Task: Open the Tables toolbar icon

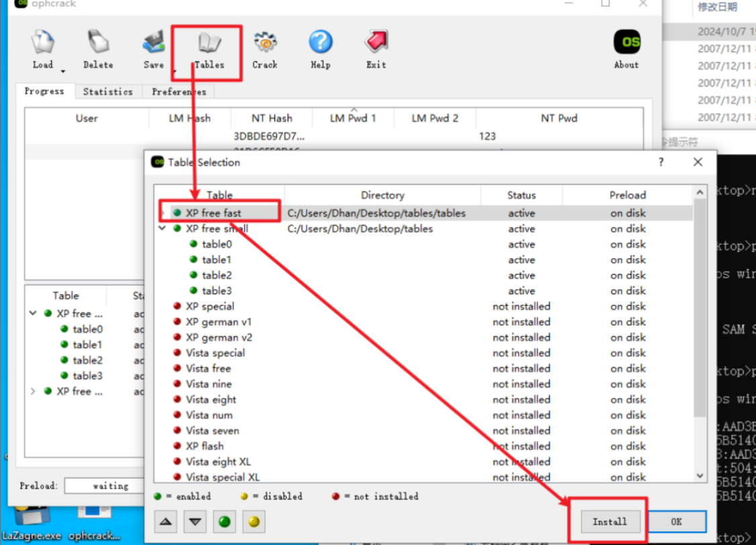Action: click(209, 49)
